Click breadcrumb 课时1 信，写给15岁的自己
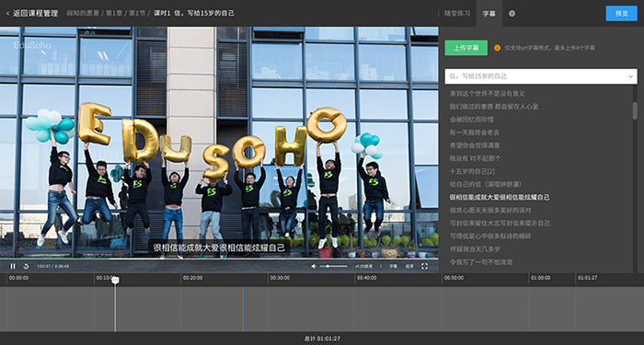Image resolution: width=644 pixels, height=345 pixels. (x=194, y=13)
